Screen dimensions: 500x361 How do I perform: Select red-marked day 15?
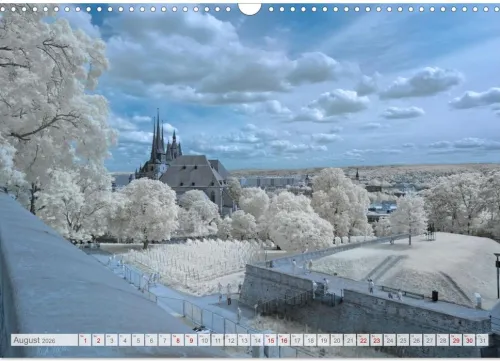click(x=270, y=340)
